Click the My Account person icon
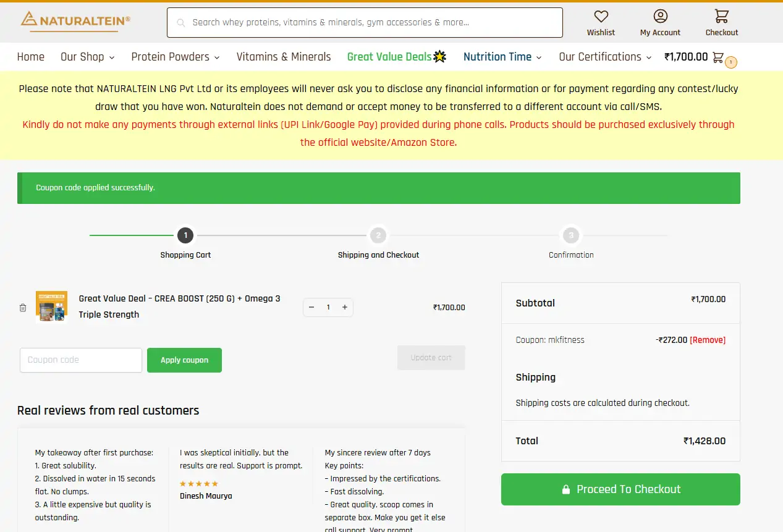The image size is (783, 532). click(x=659, y=17)
